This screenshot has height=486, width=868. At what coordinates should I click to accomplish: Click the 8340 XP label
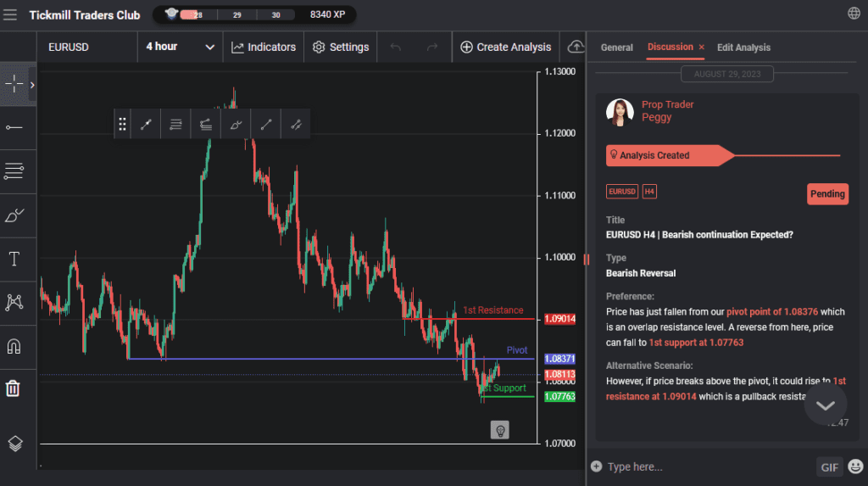pyautogui.click(x=327, y=14)
